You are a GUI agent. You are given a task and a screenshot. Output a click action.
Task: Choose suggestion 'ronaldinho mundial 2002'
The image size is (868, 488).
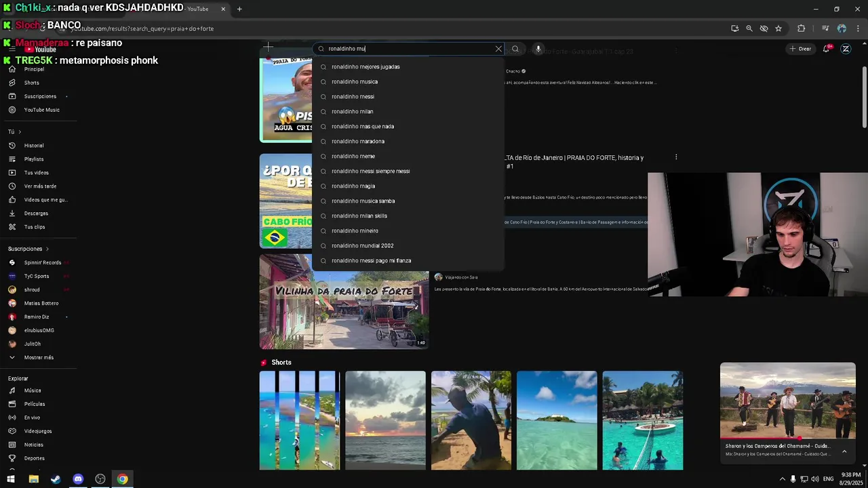click(x=408, y=246)
